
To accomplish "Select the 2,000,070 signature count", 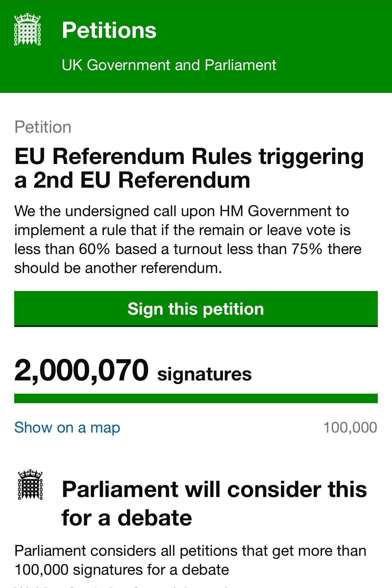I will pyautogui.click(x=81, y=370).
